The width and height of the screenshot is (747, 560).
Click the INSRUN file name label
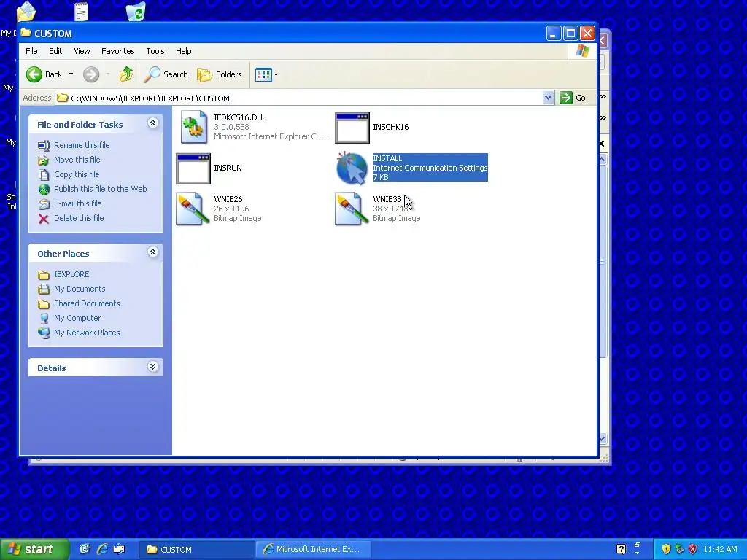coord(228,168)
